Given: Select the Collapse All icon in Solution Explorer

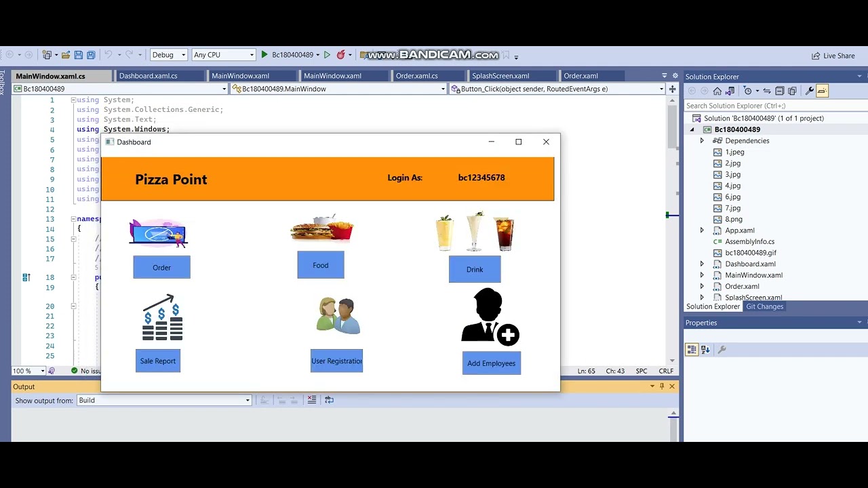Looking at the screenshot, I should coord(780,91).
